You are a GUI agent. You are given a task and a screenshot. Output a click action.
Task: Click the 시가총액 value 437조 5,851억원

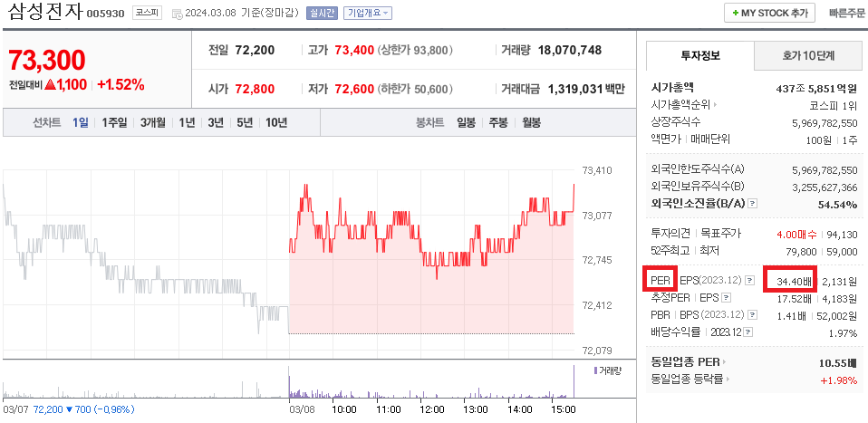pos(816,88)
